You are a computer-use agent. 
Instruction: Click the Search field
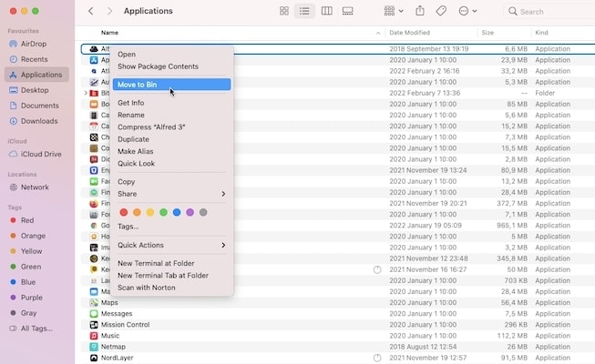(549, 11)
